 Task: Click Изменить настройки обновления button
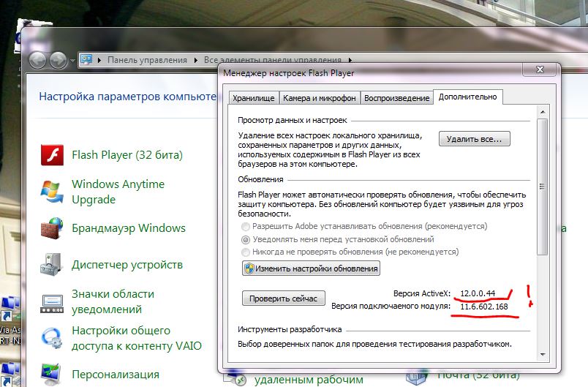[311, 268]
